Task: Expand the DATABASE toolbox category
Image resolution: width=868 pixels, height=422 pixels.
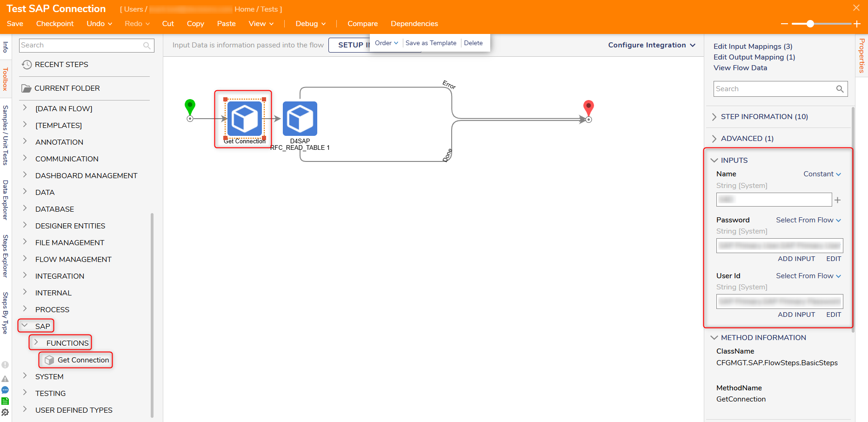Action: (25, 208)
